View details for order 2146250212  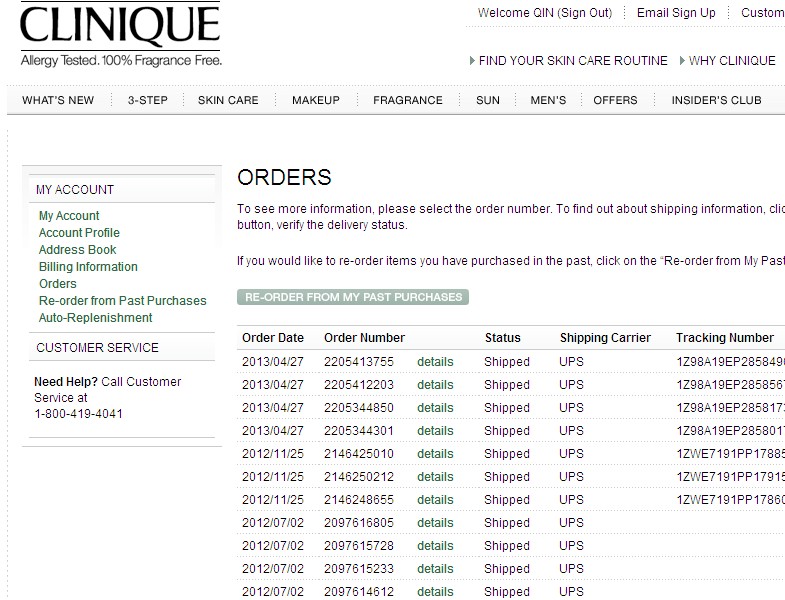[435, 477]
